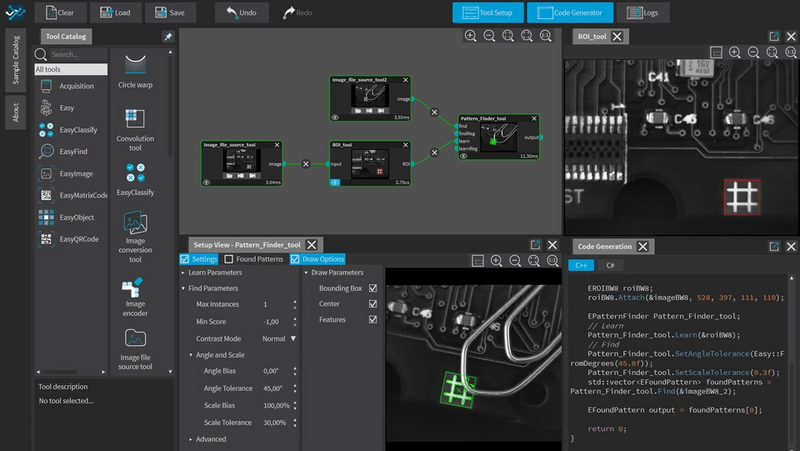The height and width of the screenshot is (451, 800).
Task: Choose the Convolution tool icon
Action: coord(134,117)
